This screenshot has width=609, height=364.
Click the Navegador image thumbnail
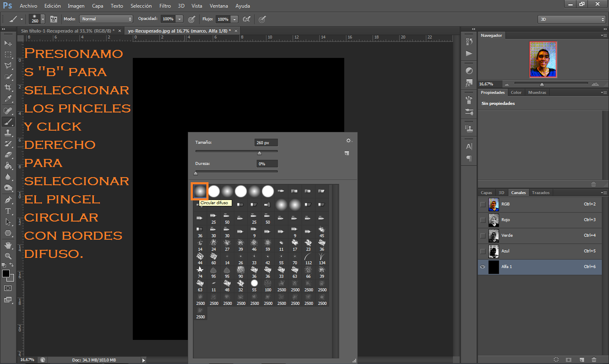(543, 59)
